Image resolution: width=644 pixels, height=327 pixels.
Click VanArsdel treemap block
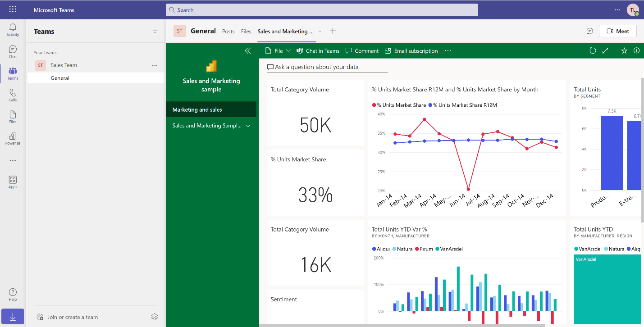[607, 289]
